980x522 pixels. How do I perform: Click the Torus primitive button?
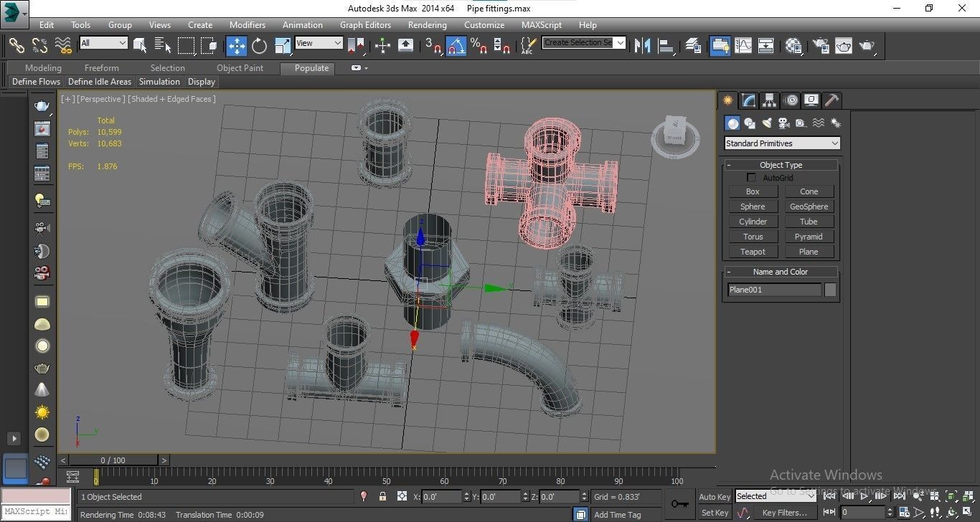tap(753, 237)
